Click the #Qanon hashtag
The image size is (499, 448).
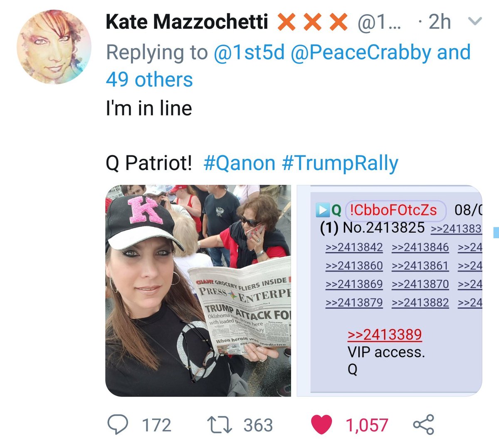point(240,163)
